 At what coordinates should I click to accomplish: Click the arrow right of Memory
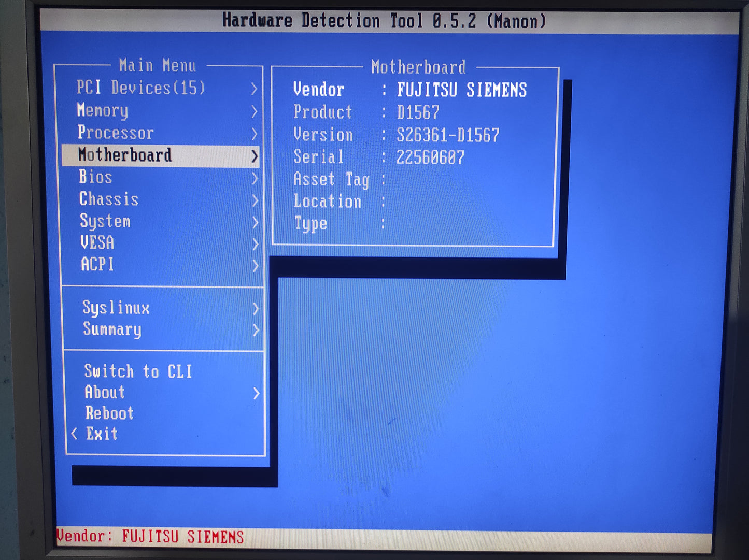click(x=254, y=111)
